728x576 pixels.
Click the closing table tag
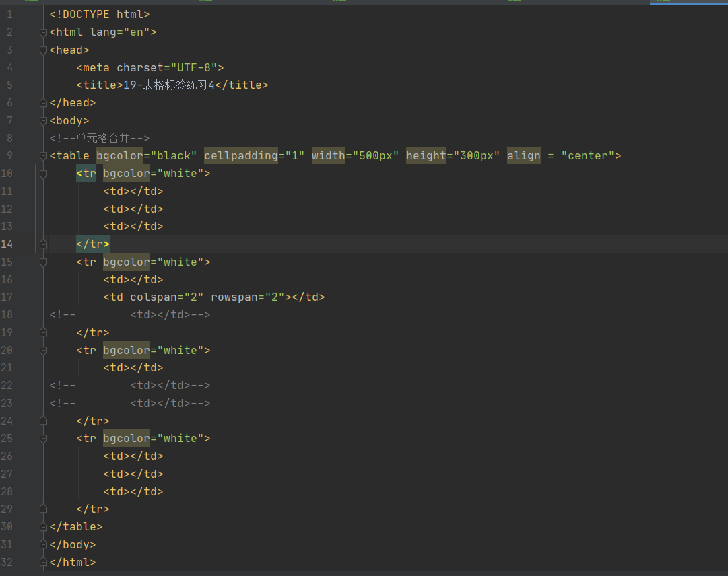(x=76, y=527)
